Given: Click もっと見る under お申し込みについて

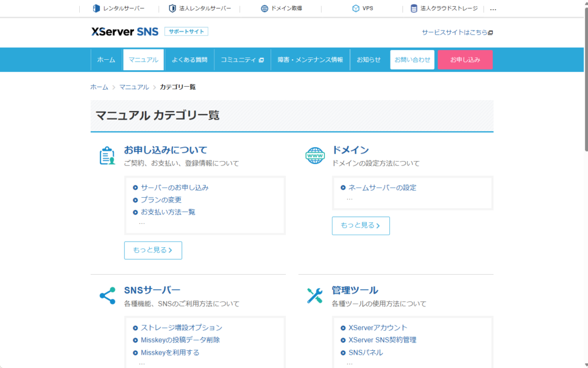Looking at the screenshot, I should click(153, 250).
